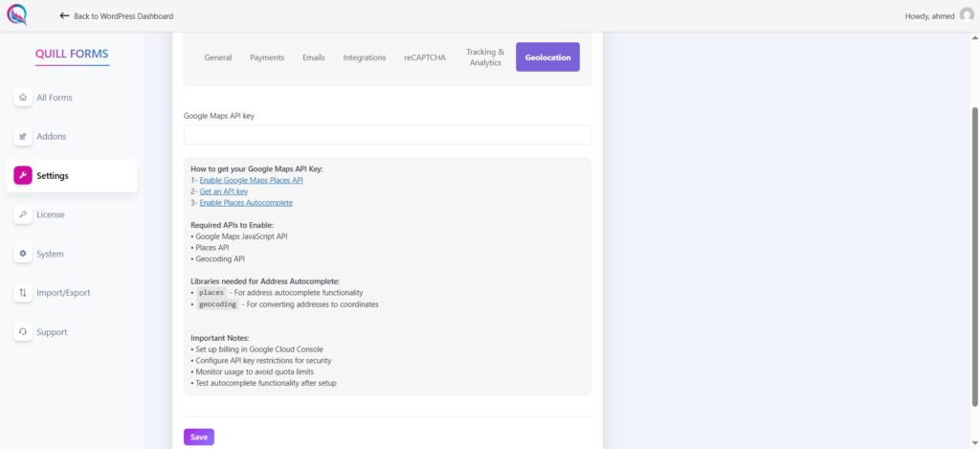
Task: Click the System gear icon
Action: click(x=23, y=254)
